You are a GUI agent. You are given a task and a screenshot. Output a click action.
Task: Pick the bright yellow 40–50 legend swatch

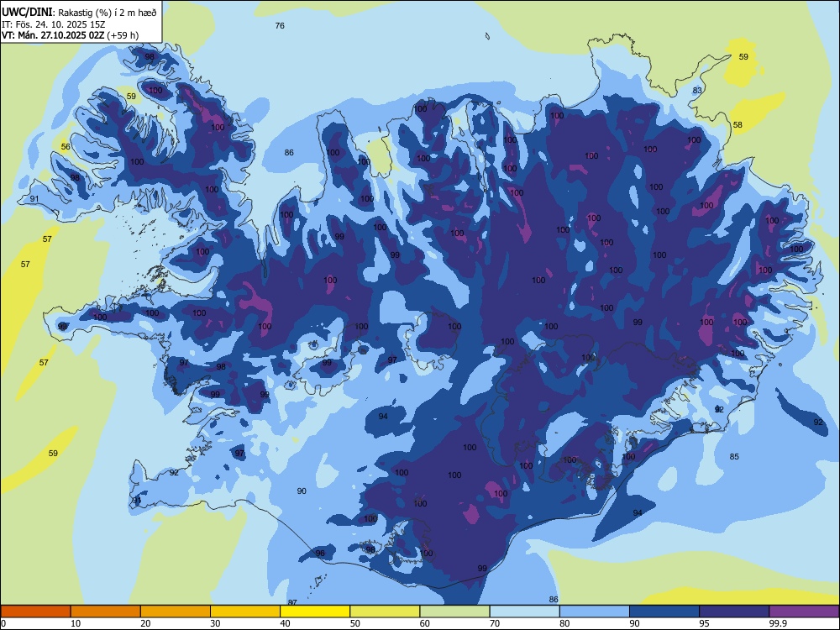315,612
